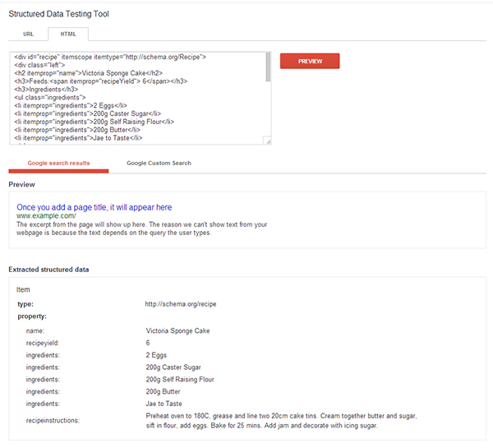
Task: Click the red PREVIEW button
Action: point(310,61)
